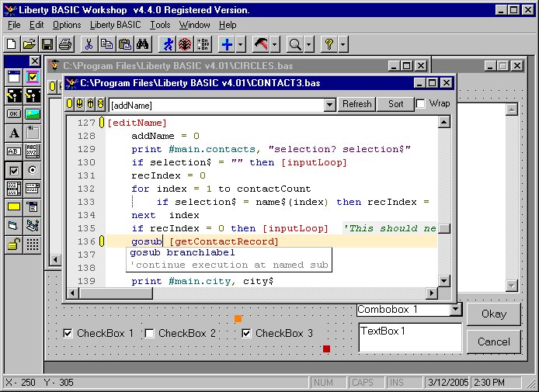The height and width of the screenshot is (392, 539).
Task: Click the Okay button on the form
Action: [x=494, y=314]
